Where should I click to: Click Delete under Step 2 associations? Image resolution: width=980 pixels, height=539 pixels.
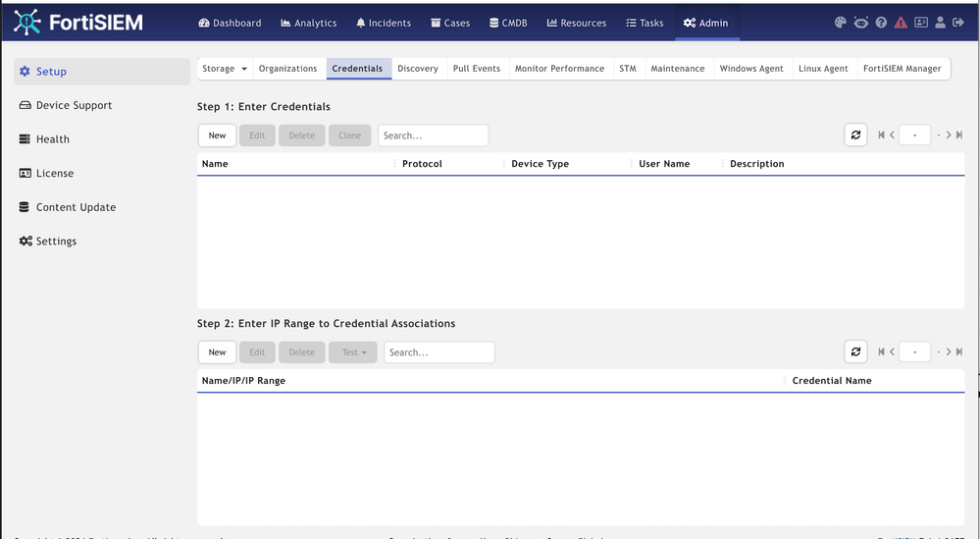point(302,352)
